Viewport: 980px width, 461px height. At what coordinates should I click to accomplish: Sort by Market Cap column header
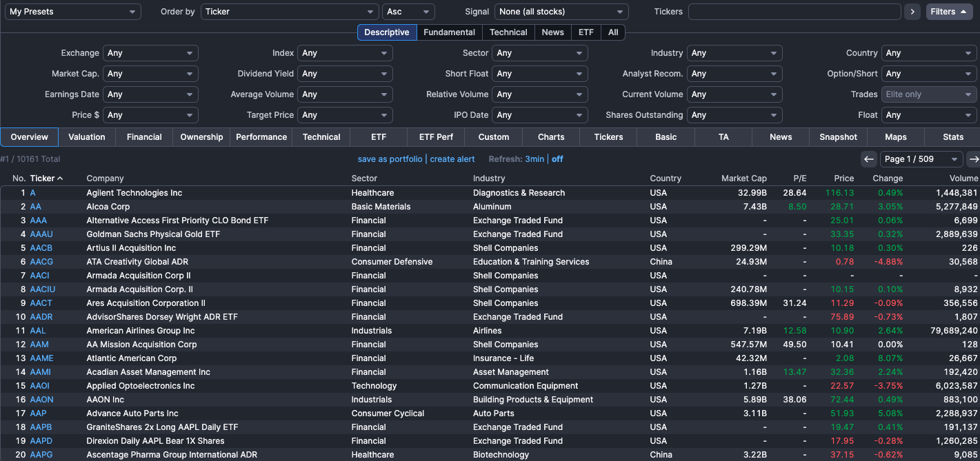pyautogui.click(x=744, y=178)
